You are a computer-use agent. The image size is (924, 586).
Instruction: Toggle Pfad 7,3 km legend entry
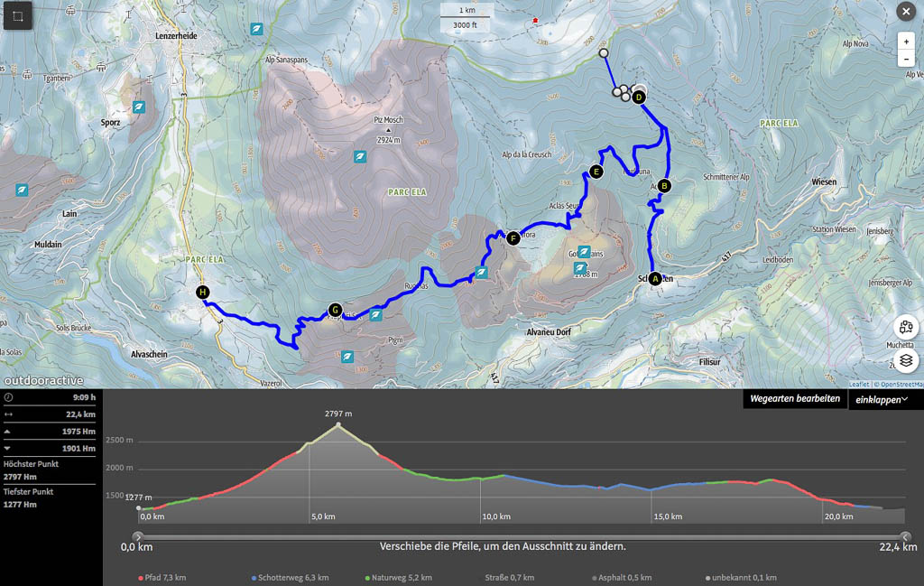tap(163, 578)
